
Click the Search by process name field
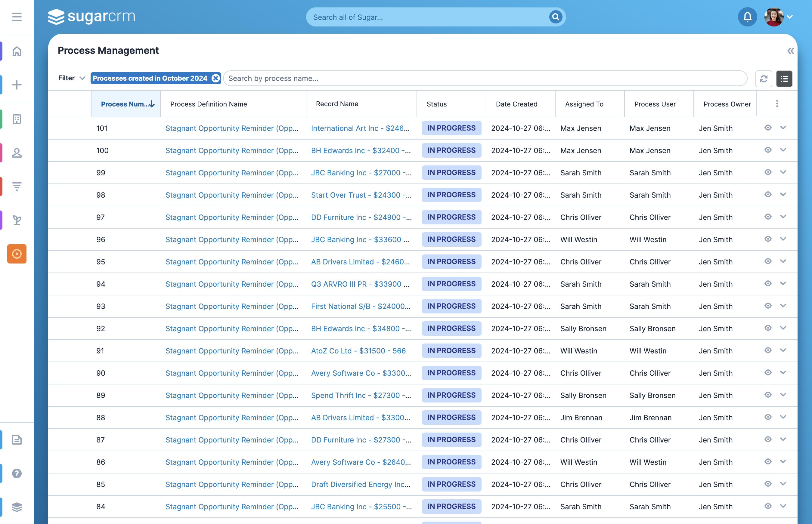(485, 78)
